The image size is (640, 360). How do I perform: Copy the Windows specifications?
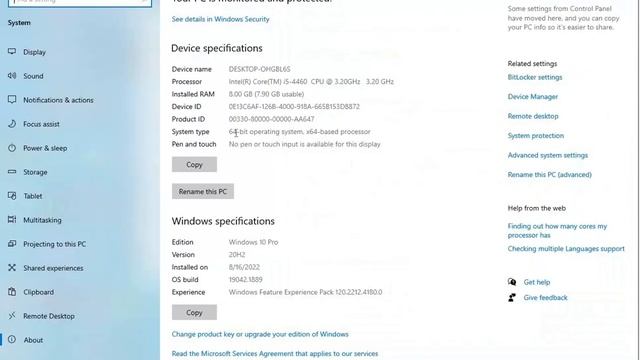pos(194,312)
